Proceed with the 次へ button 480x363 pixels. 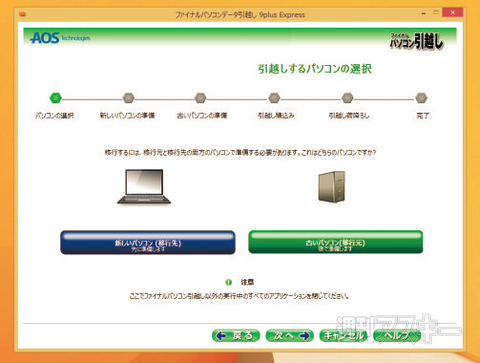click(x=289, y=335)
